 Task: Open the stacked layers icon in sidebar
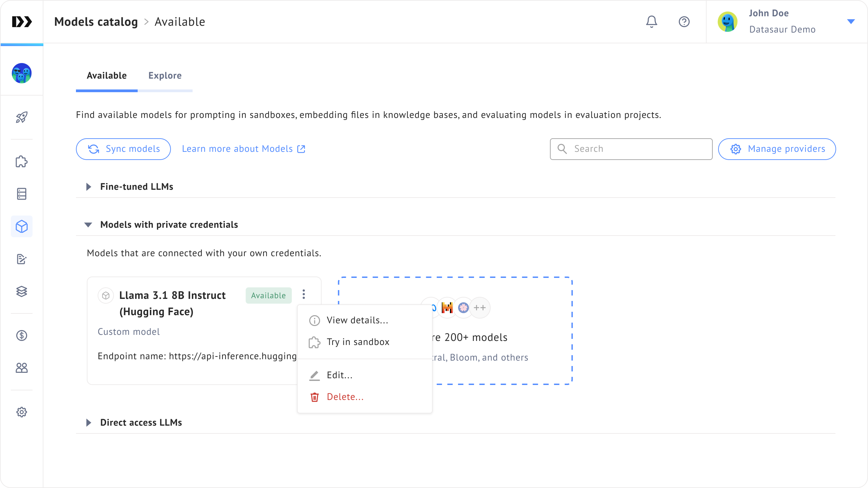(x=22, y=291)
